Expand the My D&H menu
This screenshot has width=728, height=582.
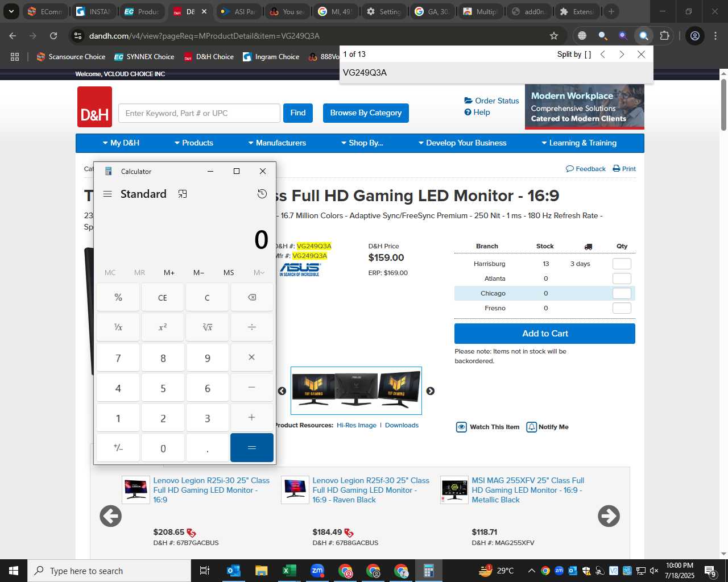[121, 143]
